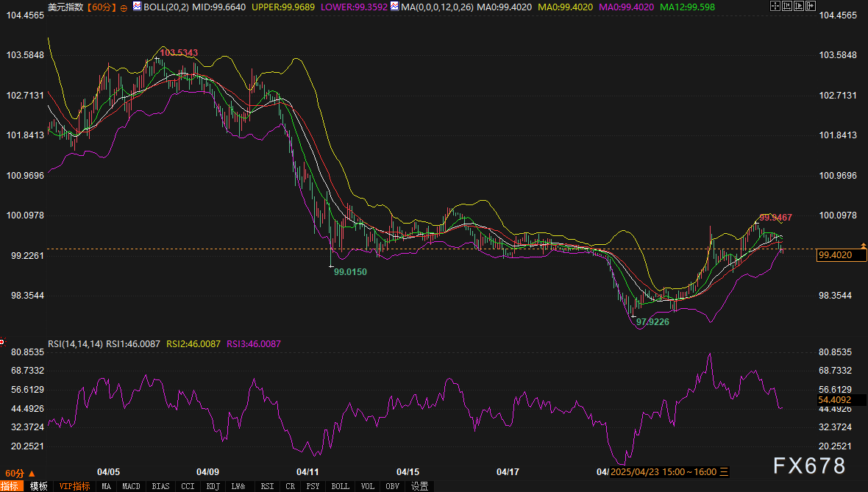Select the CCI indicator
The image size is (868, 492).
(188, 486)
